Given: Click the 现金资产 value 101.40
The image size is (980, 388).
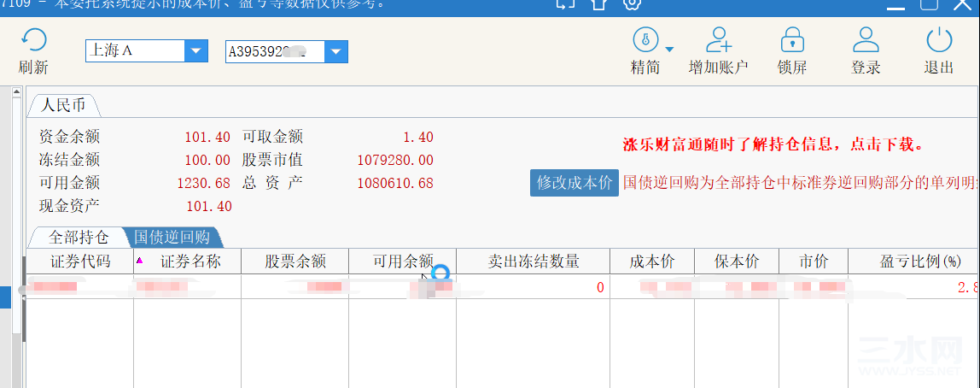Looking at the screenshot, I should (209, 206).
